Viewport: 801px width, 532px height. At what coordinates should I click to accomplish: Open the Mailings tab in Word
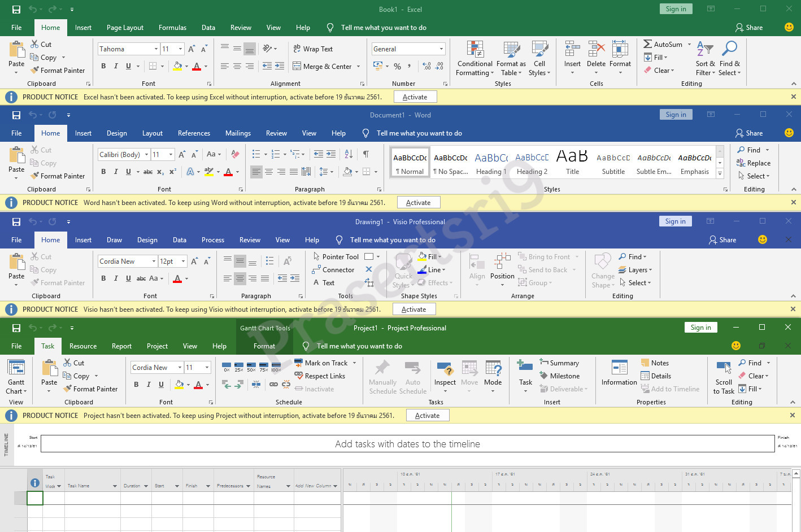[238, 133]
